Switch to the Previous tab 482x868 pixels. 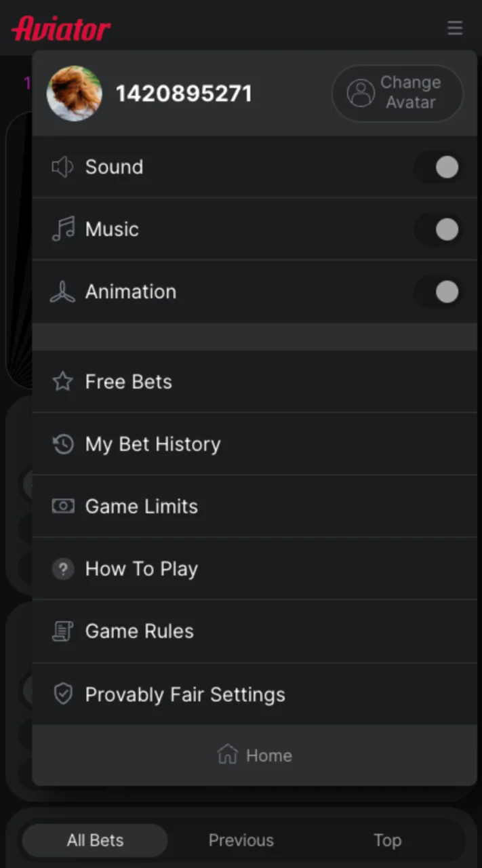(x=241, y=840)
